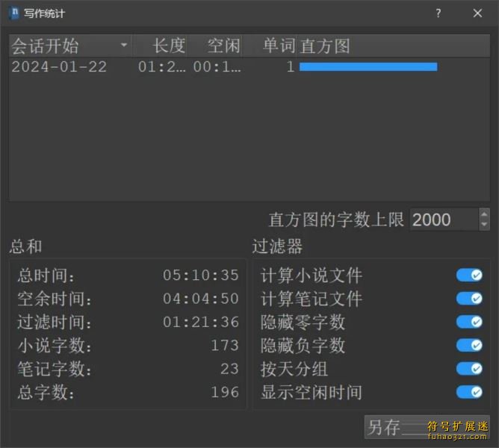Toggle 显示空闲时间 switch
Screen dimensions: 499x448
click(469, 392)
